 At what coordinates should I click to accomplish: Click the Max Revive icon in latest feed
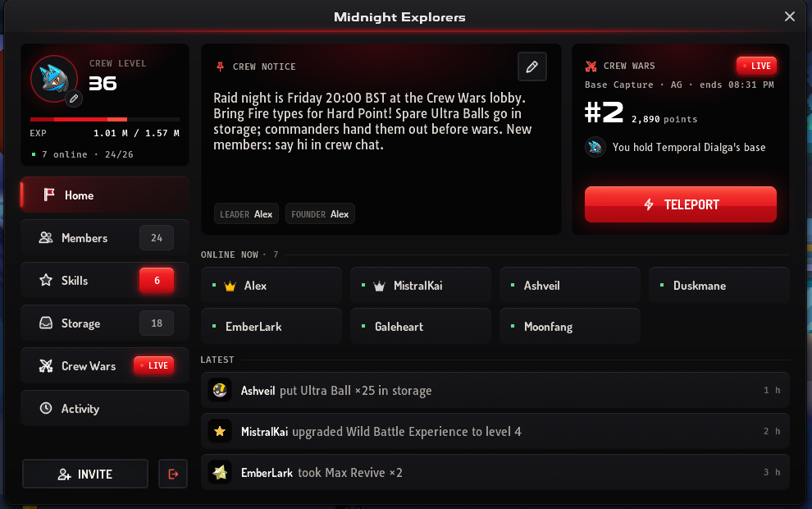tap(220, 472)
